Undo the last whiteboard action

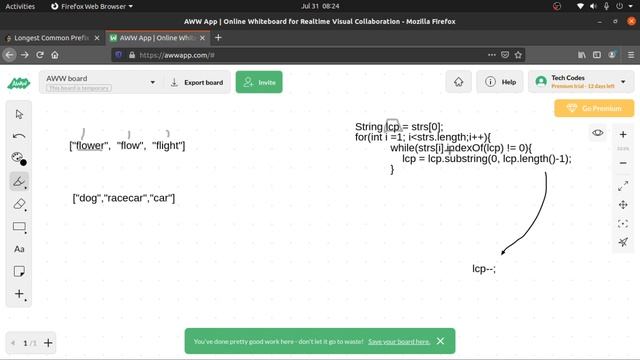(19, 136)
